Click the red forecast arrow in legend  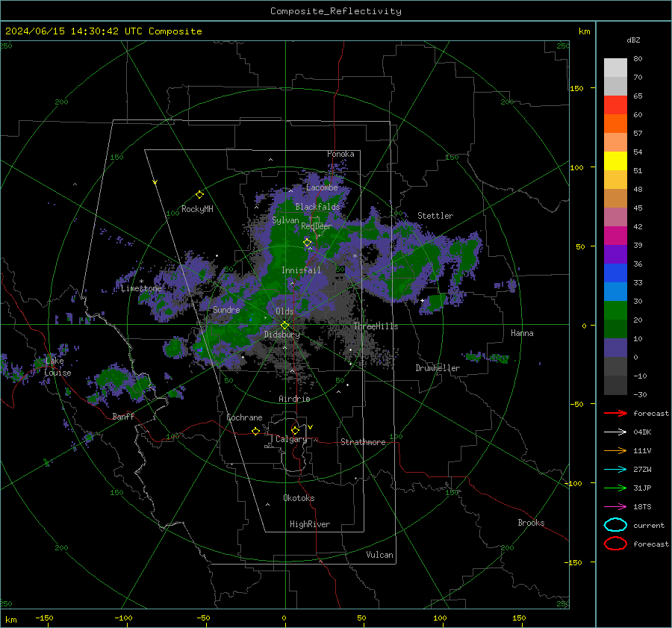click(615, 413)
